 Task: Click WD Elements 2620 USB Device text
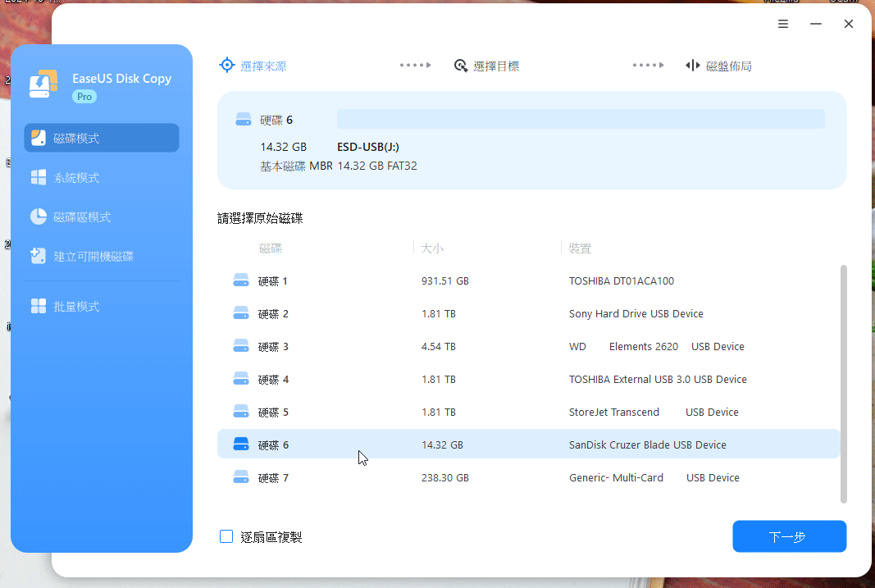[657, 346]
